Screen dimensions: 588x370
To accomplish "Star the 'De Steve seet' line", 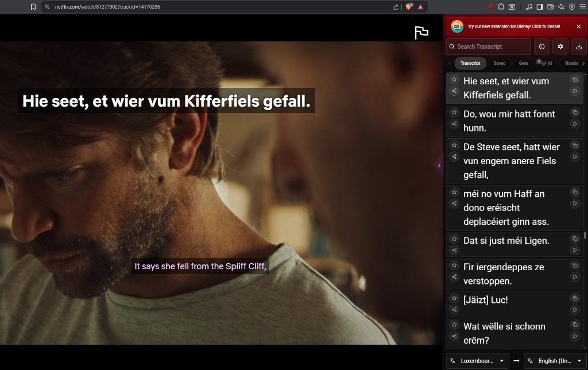I will (x=454, y=145).
